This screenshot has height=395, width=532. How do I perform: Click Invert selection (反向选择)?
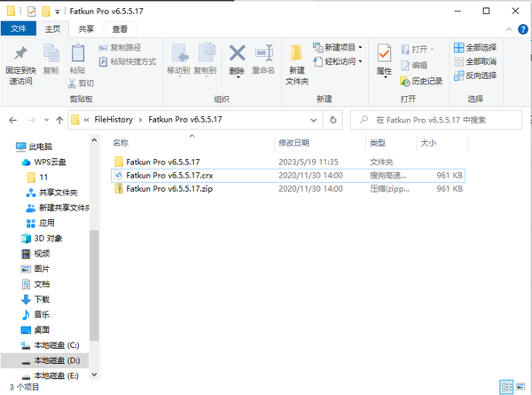click(475, 75)
